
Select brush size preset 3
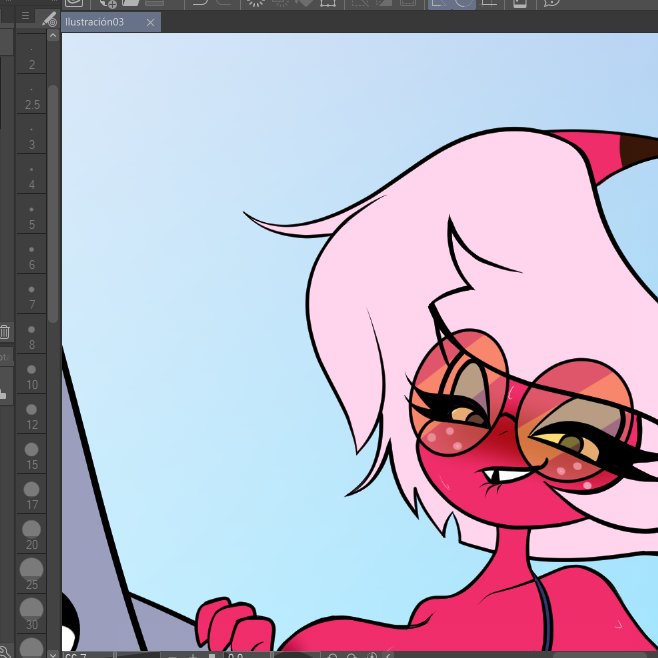(31, 134)
